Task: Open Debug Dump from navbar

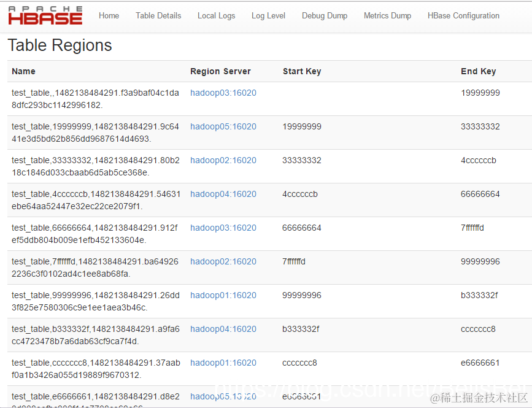Action: [x=325, y=15]
